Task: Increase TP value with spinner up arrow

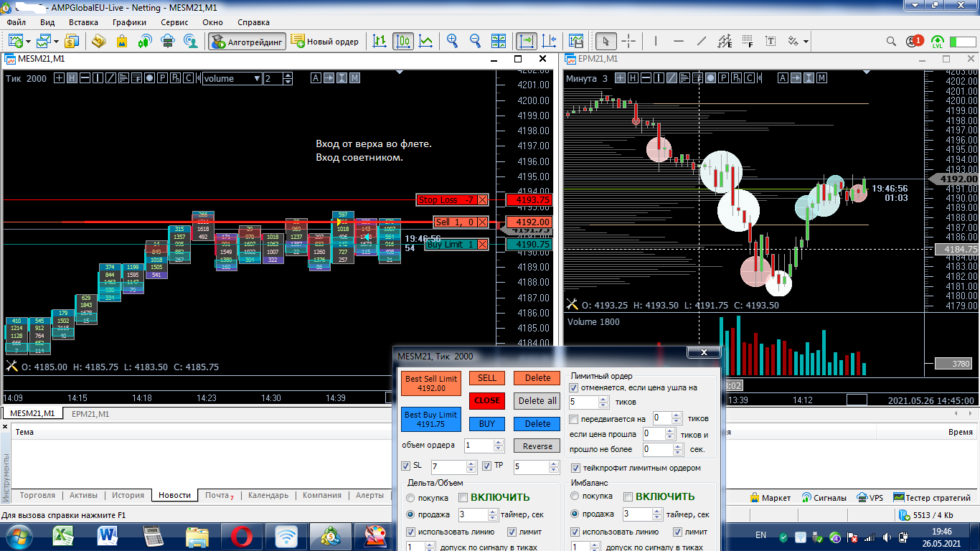Action: 554,463
